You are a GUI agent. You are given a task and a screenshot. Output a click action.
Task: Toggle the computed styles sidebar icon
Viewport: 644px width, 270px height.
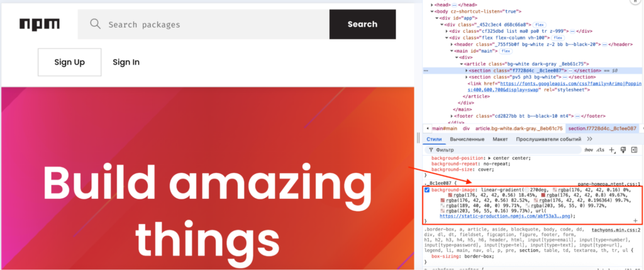tap(634, 150)
